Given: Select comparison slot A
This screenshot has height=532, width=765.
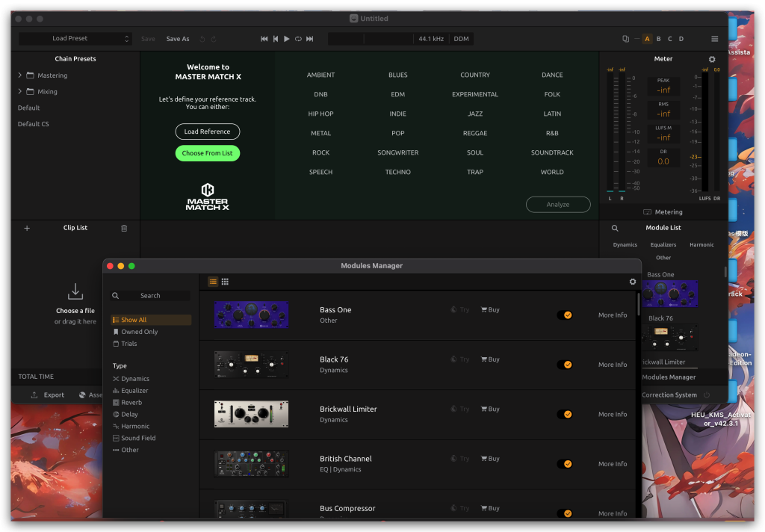Looking at the screenshot, I should pos(647,39).
